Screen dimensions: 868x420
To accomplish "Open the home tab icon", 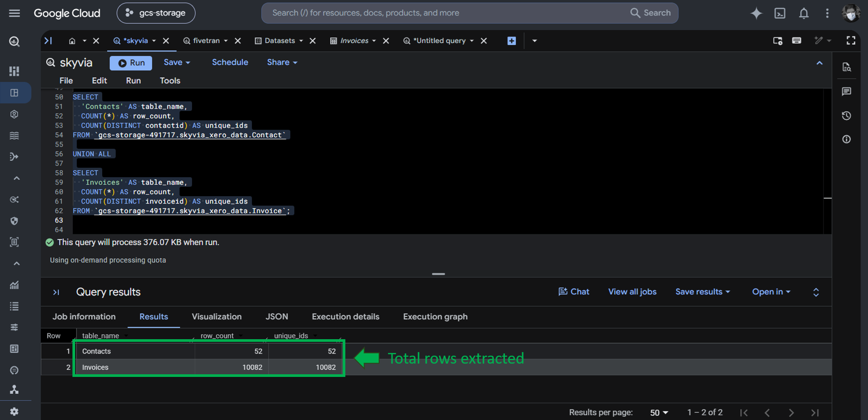I will click(72, 41).
